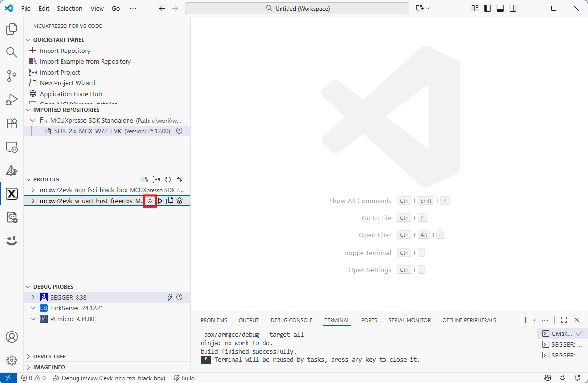Open the MCUXpresso extension in activity bar

[x=12, y=194]
